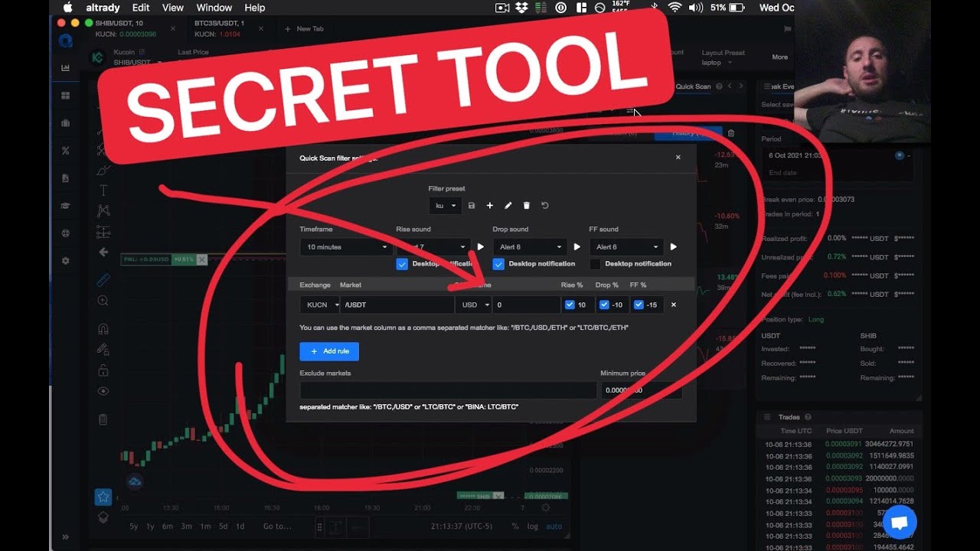Open the Edit menu in menu bar
980x551 pixels.
(x=141, y=8)
